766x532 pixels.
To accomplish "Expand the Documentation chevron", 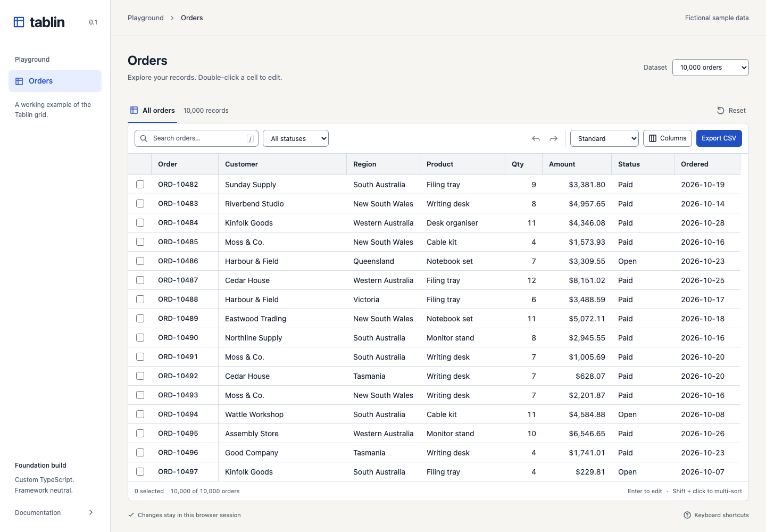I will pos(91,513).
